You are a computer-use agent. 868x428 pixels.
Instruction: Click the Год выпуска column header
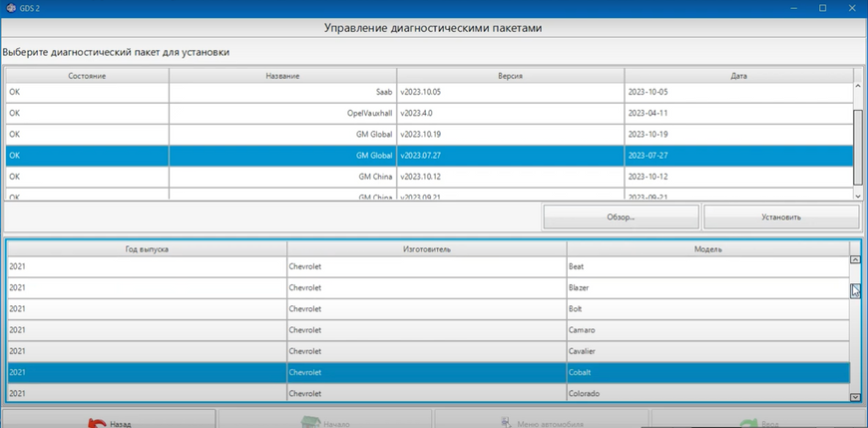tap(147, 249)
